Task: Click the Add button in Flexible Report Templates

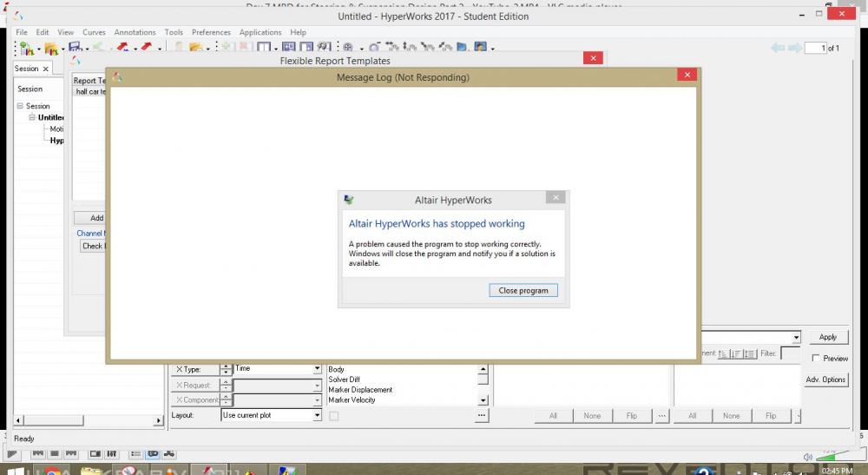Action: click(89, 218)
